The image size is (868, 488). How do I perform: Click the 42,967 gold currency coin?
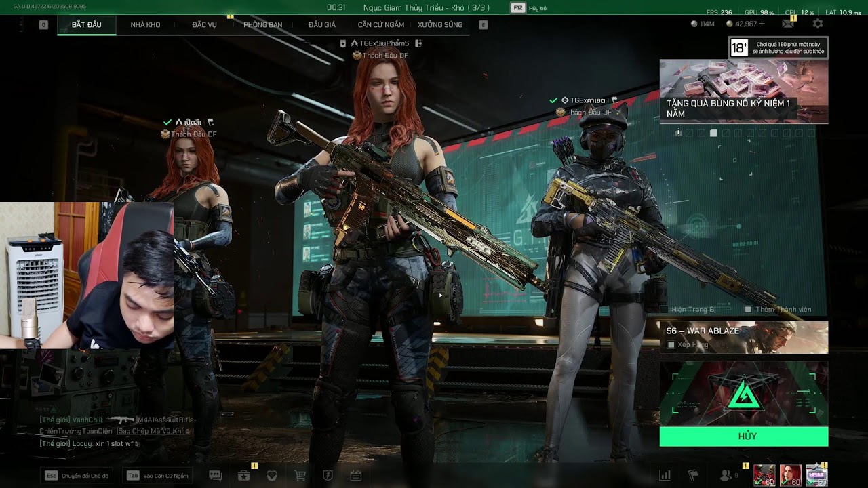pyautogui.click(x=730, y=24)
